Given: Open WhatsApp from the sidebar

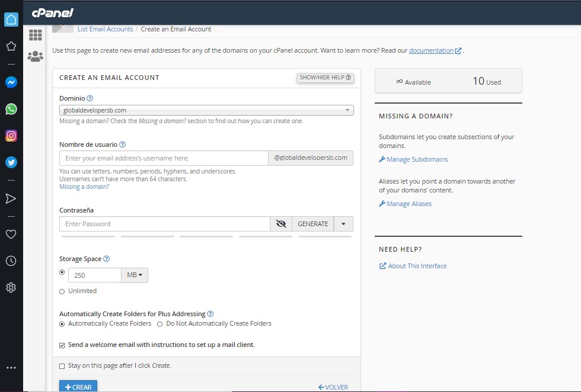Looking at the screenshot, I should [11, 109].
